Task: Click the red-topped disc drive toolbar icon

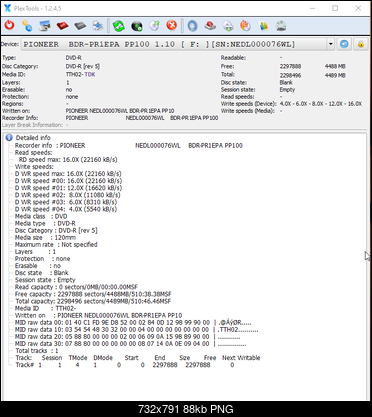Action: click(x=210, y=26)
